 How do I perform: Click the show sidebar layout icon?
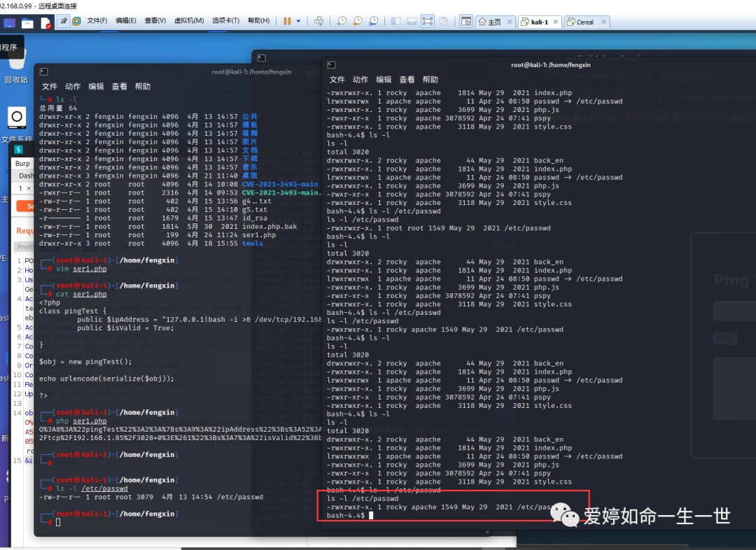(395, 21)
